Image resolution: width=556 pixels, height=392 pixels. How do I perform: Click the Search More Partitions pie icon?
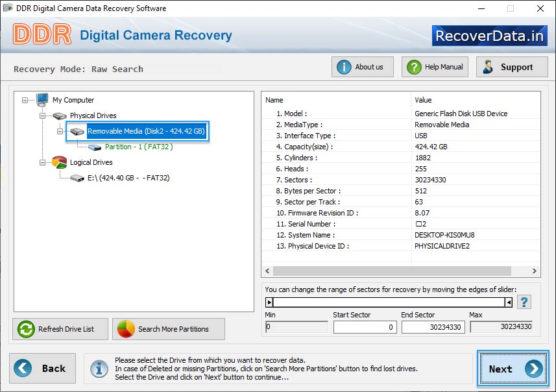[126, 329]
